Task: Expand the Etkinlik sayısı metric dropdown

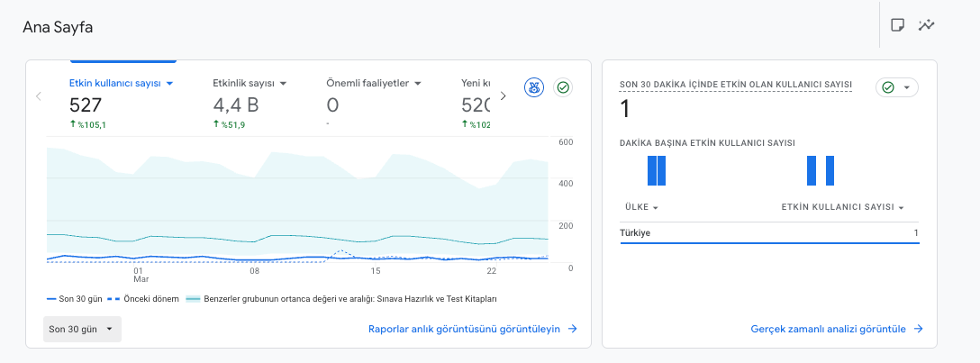Action: 283,83
